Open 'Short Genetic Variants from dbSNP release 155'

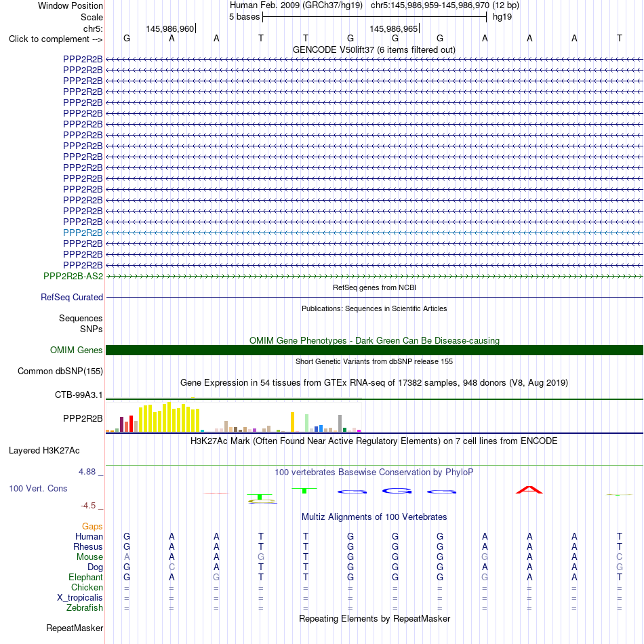tap(374, 361)
